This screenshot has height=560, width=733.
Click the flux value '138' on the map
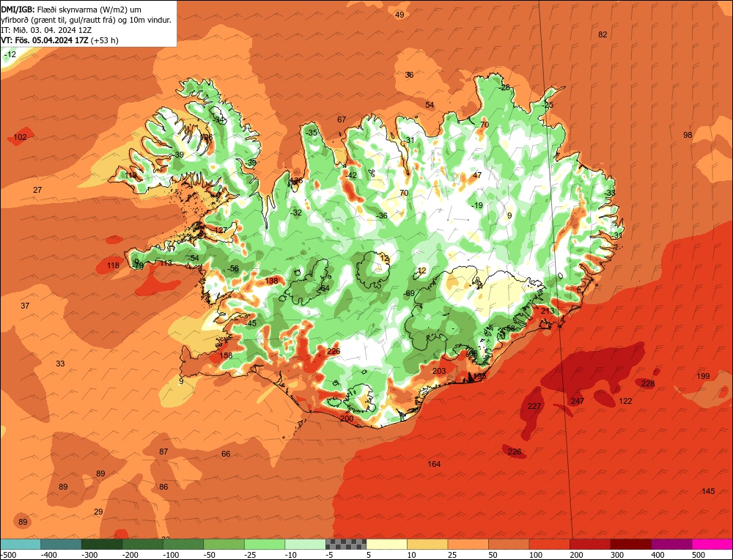click(271, 281)
